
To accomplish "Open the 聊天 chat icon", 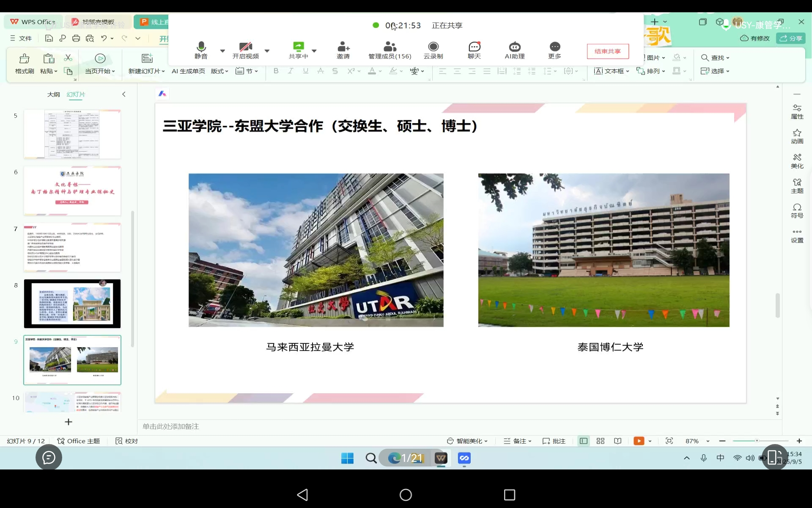I will [x=474, y=47].
